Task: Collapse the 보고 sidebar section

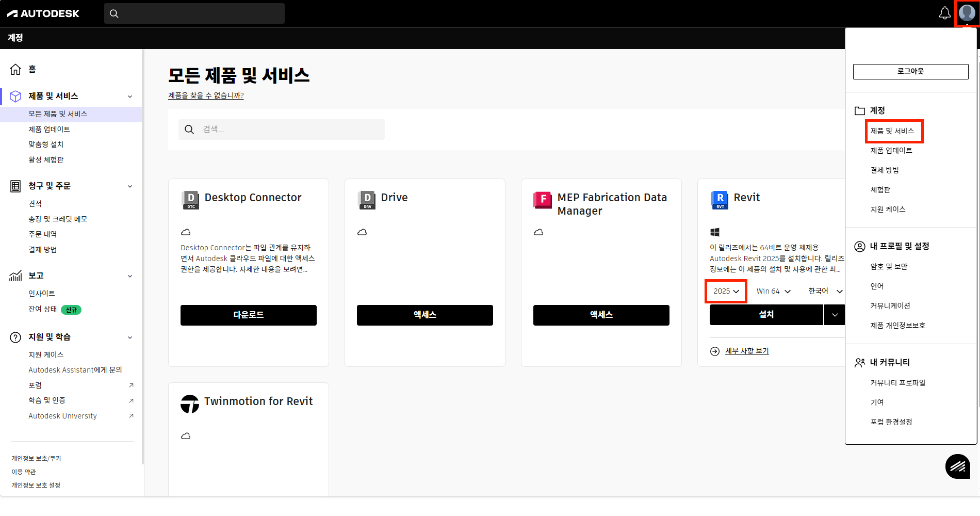Action: click(130, 276)
